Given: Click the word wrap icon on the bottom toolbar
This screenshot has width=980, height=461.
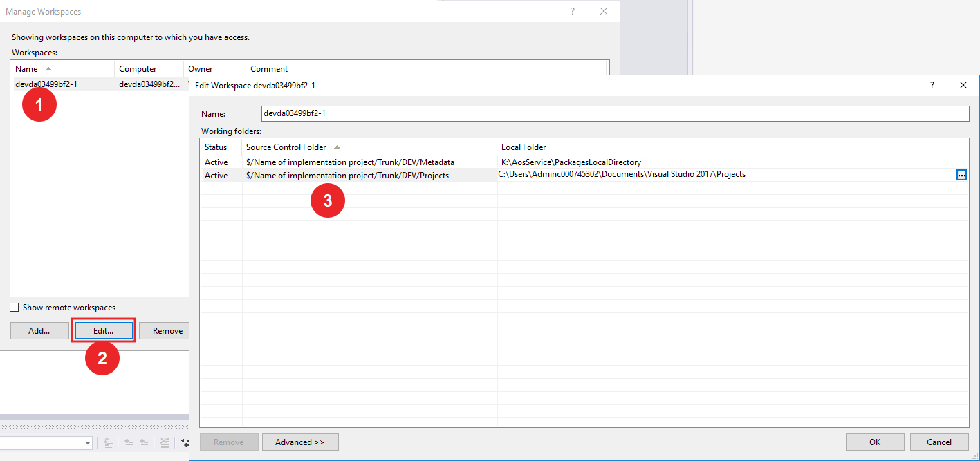Looking at the screenshot, I should (x=184, y=442).
